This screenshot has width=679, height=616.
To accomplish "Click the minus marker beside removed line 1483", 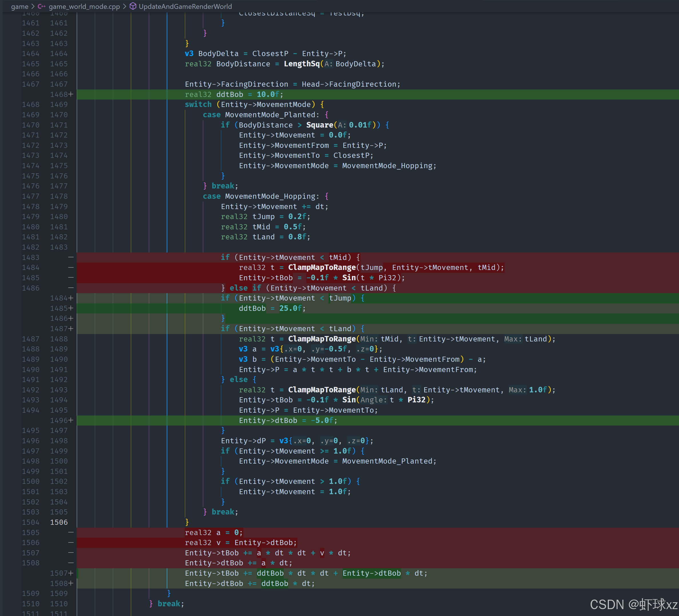I will 71,257.
